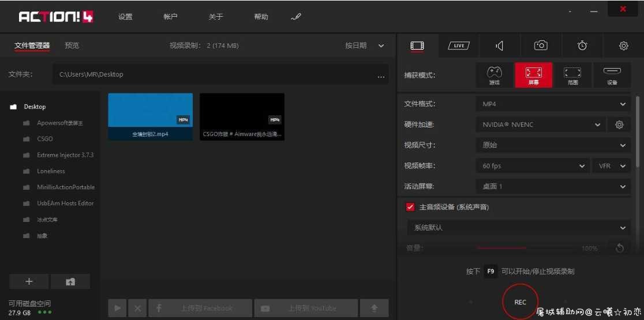The width and height of the screenshot is (644, 320).
Task: Click the F9 hotkey button
Action: tap(491, 271)
